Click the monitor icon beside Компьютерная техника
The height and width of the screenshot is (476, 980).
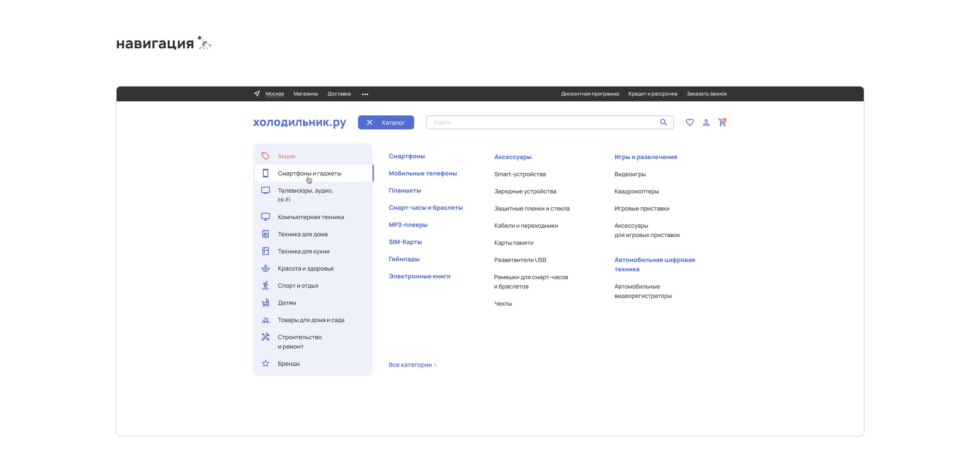tap(266, 217)
